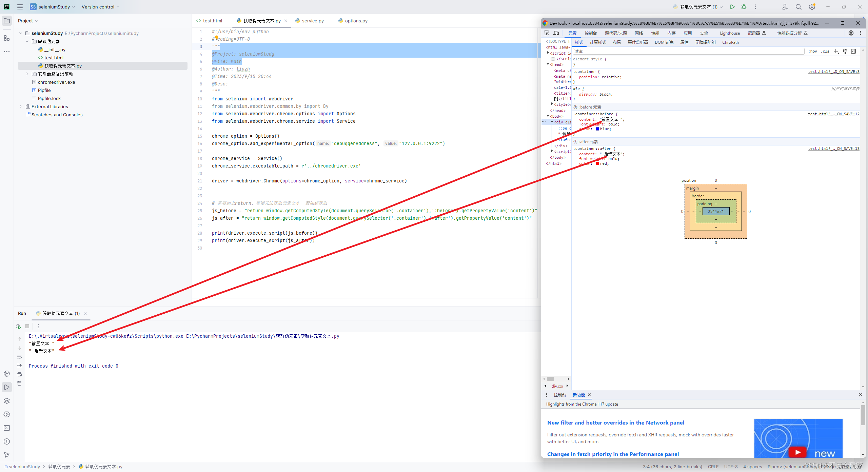Viewport: 868px width, 472px height.
Task: Open the Python Packages tool window
Action: [7, 400]
